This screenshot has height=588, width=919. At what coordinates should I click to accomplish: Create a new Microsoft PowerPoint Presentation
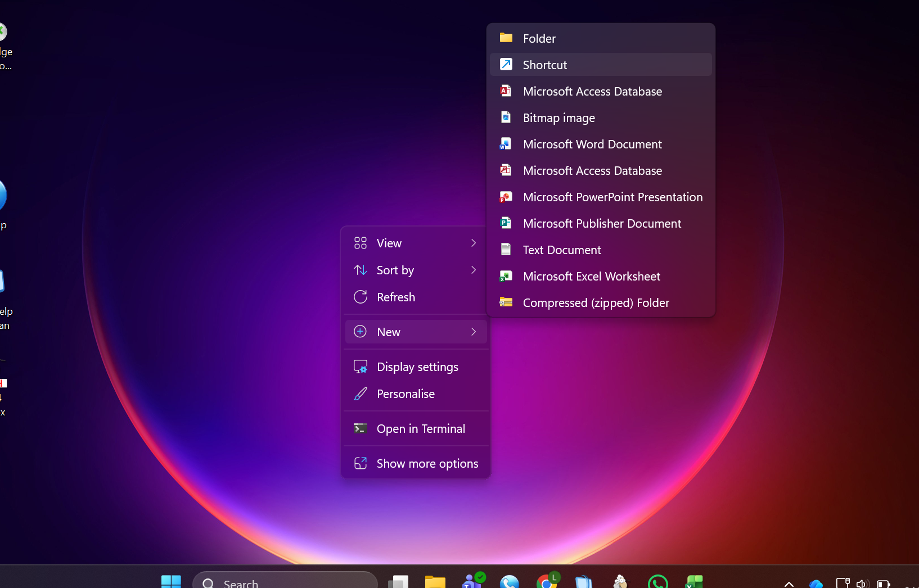tap(612, 197)
